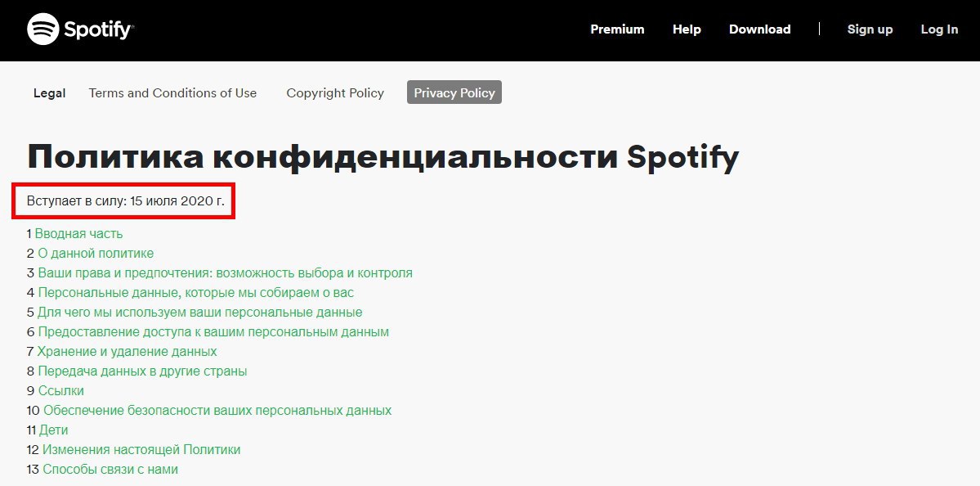Click the Политика конфиденциальности Spotify heading
The image size is (980, 486).
383,157
